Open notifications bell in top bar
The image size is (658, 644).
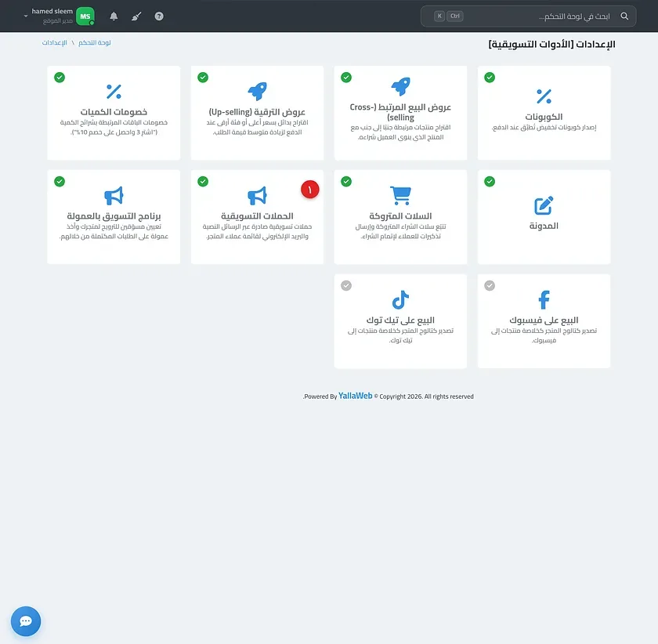pyautogui.click(x=114, y=16)
